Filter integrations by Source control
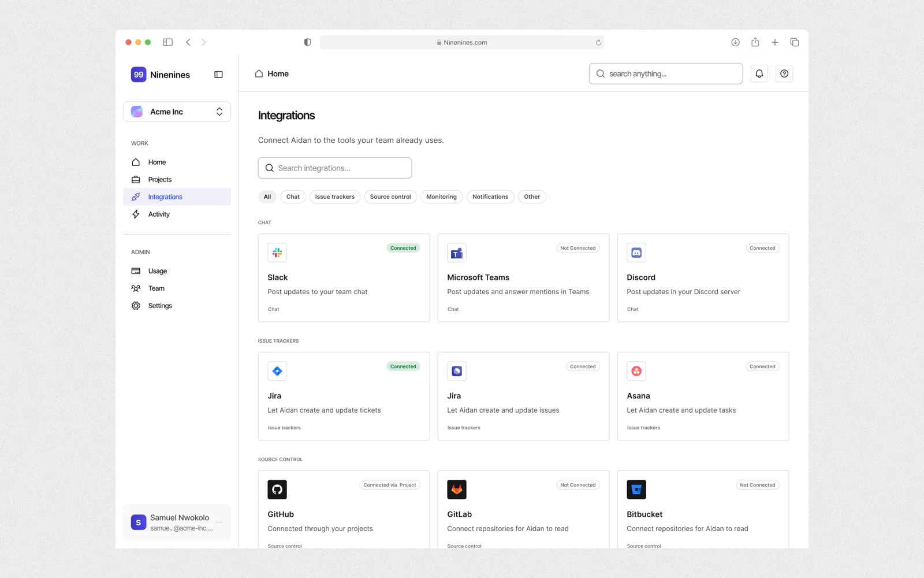 [x=390, y=197]
